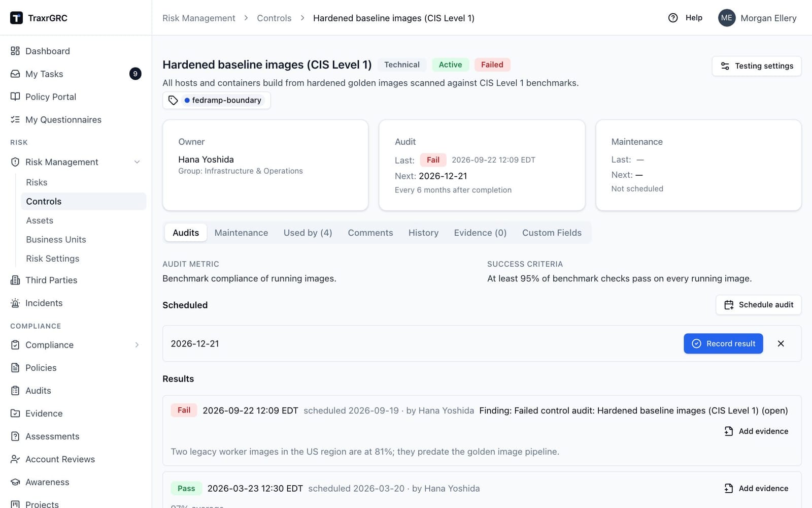Click the Awareness graduation cap icon

(x=15, y=482)
